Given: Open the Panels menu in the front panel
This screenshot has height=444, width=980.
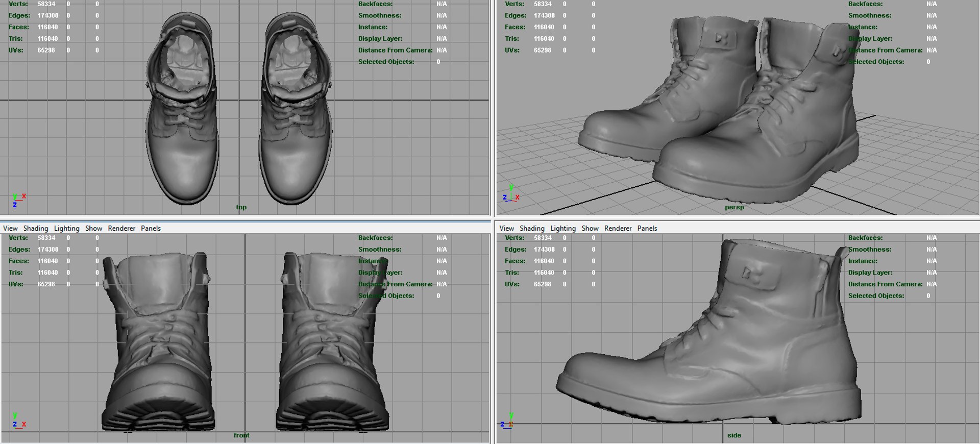Looking at the screenshot, I should point(151,228).
